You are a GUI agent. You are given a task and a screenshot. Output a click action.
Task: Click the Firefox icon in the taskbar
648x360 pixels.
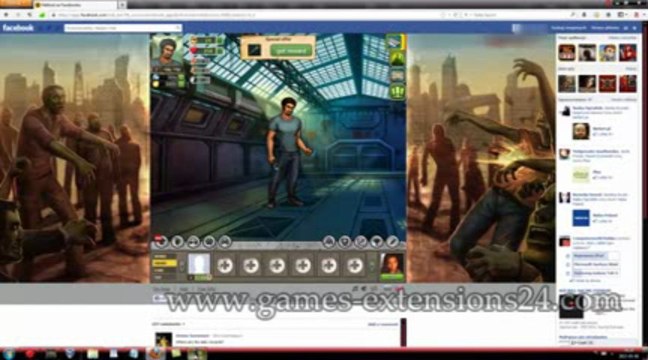pyautogui.click(x=156, y=354)
